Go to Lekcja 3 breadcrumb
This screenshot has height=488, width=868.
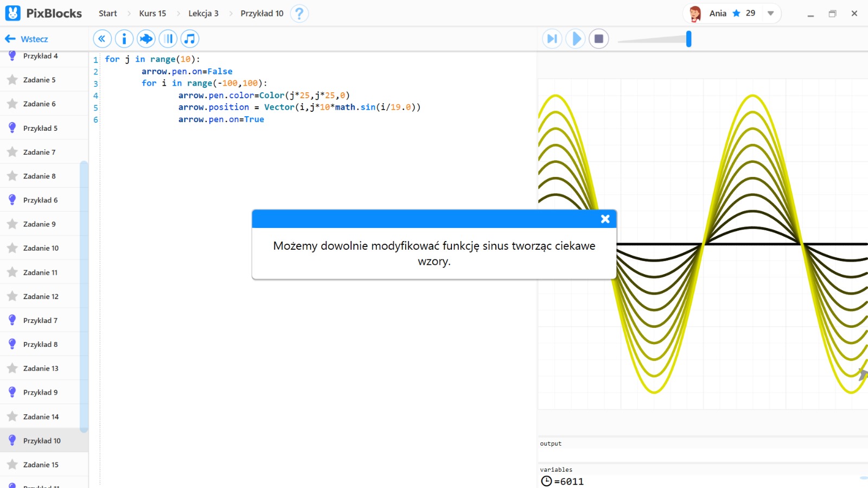(203, 14)
